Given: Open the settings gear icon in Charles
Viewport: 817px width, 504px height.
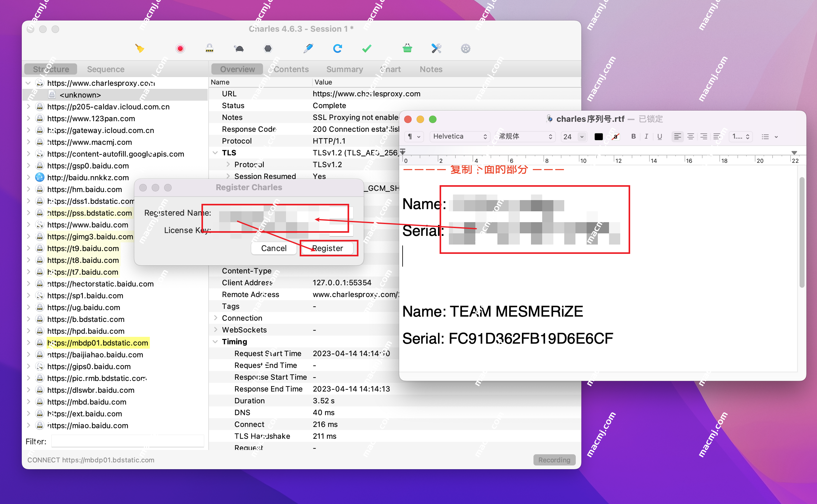Looking at the screenshot, I should (465, 49).
